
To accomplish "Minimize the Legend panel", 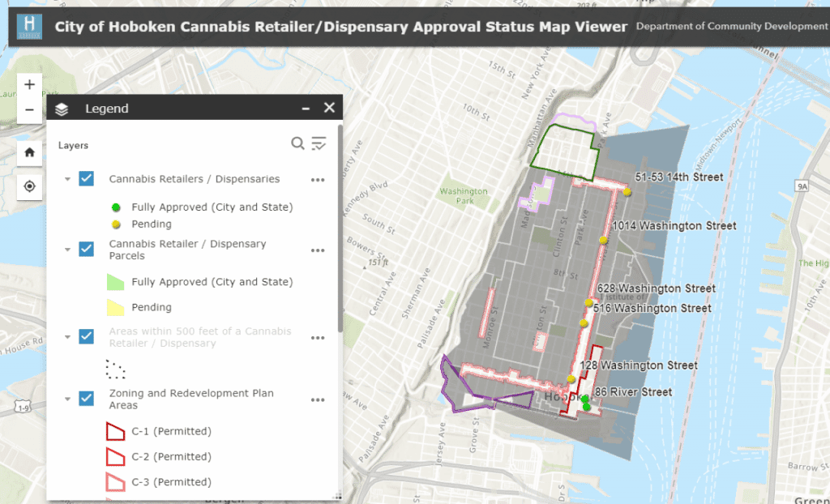I will click(306, 107).
